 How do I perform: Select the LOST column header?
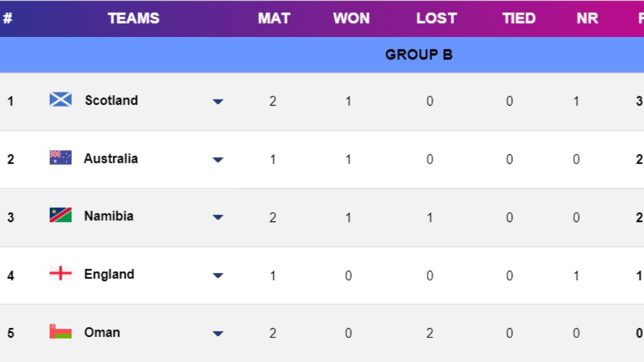point(436,18)
